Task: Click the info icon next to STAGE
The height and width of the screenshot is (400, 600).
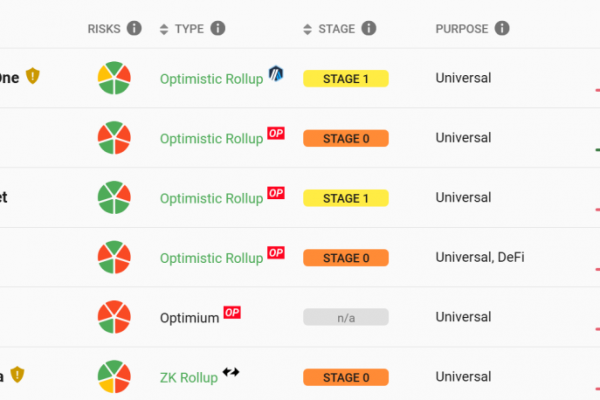Action: [369, 28]
